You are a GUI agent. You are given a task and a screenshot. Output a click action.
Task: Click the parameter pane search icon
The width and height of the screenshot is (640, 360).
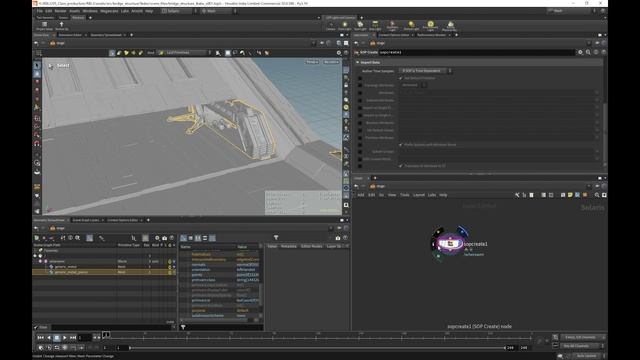(588, 52)
